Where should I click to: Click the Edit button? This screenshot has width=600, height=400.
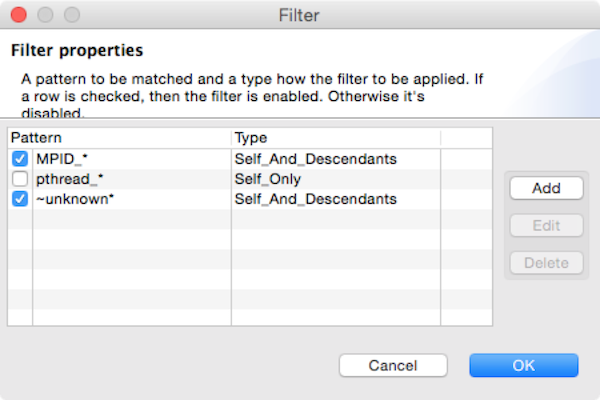tap(545, 225)
